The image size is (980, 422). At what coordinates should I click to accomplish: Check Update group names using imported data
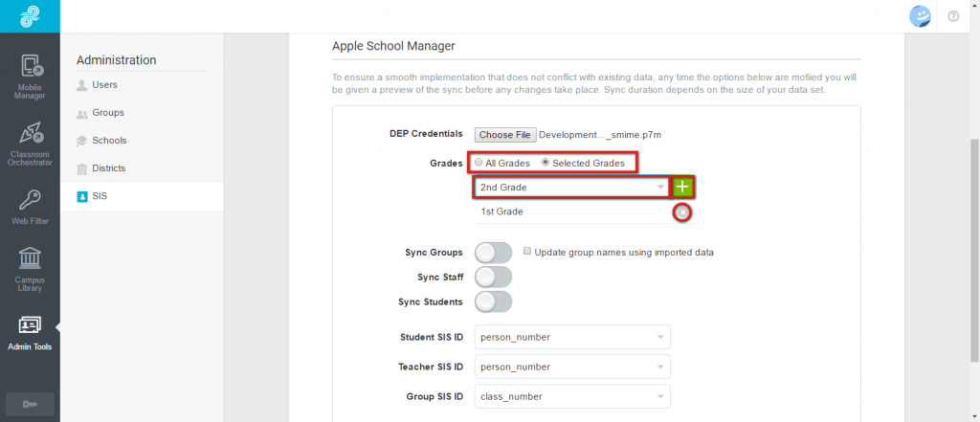[527, 252]
